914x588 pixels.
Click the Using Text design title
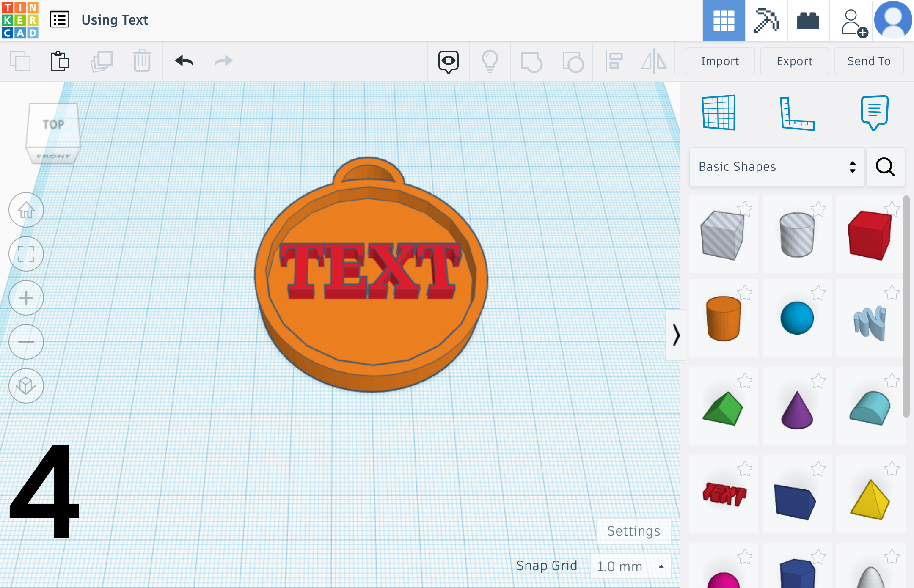point(115,20)
